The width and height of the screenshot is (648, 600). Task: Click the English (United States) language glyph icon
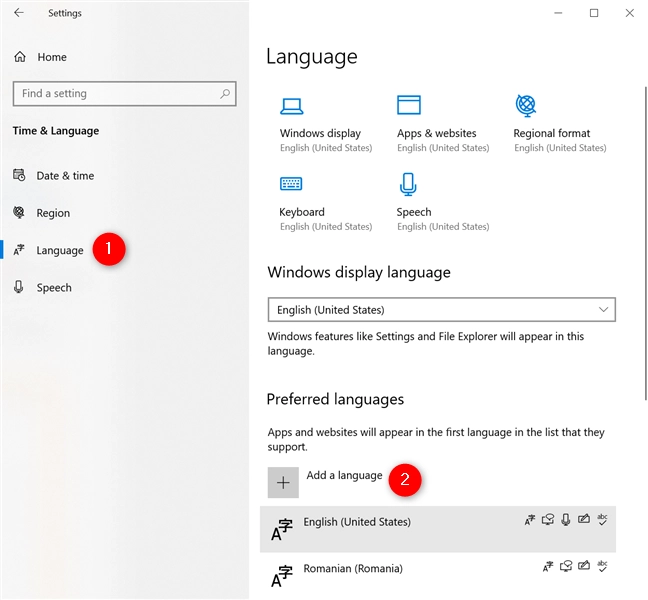click(x=281, y=529)
